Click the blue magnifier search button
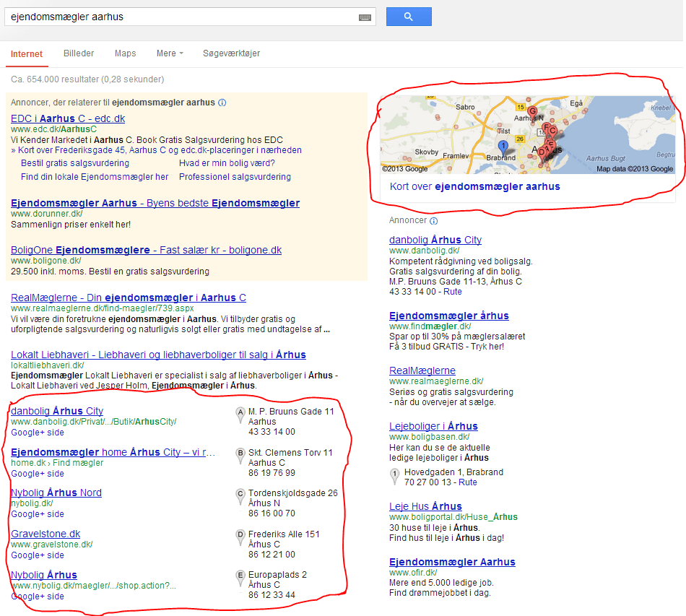This screenshot has height=616, width=686. (409, 17)
